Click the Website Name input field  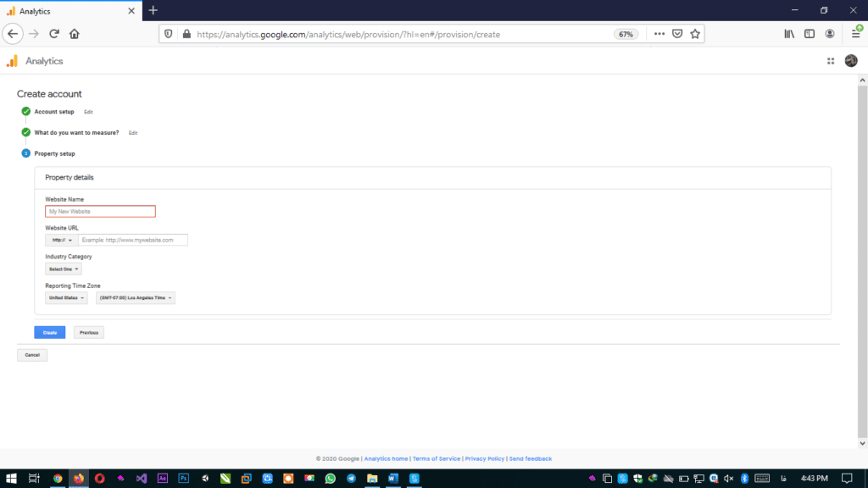(x=100, y=211)
